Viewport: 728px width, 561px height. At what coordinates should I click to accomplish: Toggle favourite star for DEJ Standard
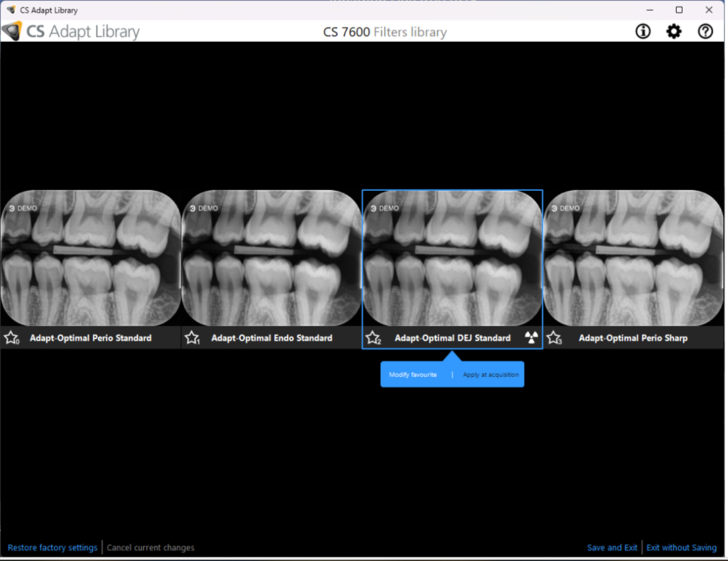point(373,338)
